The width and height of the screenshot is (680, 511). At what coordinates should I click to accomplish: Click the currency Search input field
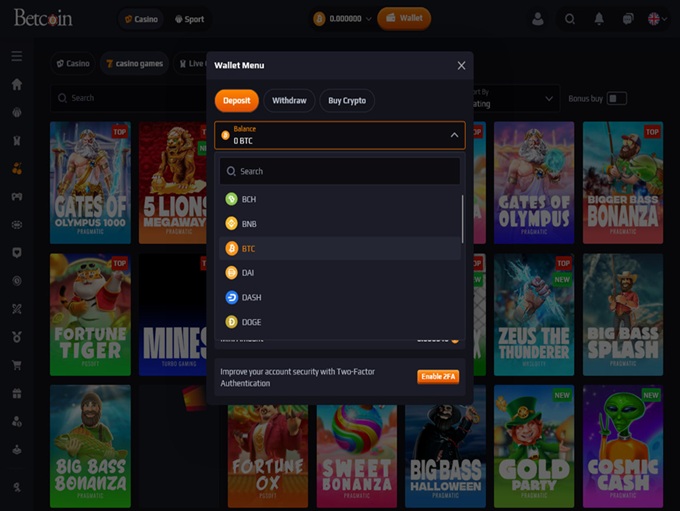(340, 171)
